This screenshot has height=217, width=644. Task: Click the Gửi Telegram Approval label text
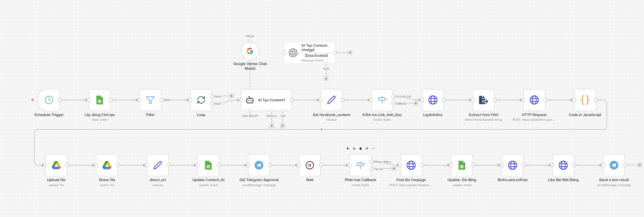(259, 180)
